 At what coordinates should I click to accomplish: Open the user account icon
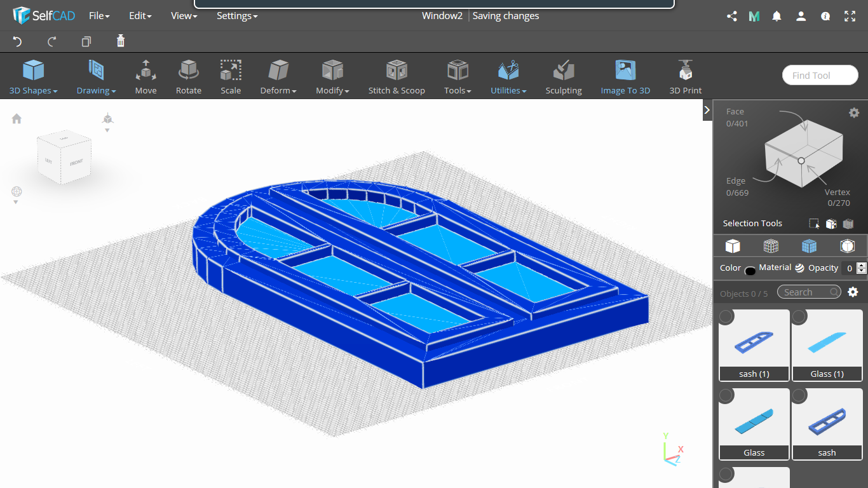(x=801, y=17)
